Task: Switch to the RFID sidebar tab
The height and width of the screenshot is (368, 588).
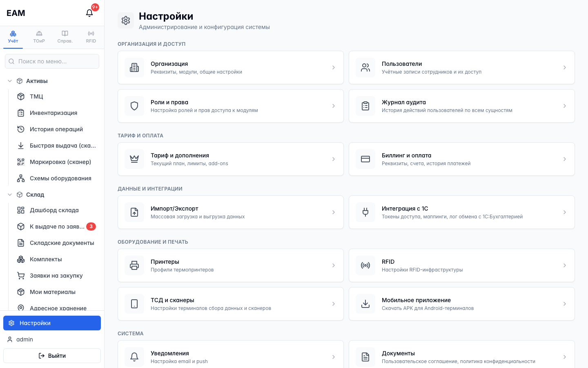Action: coord(91,37)
